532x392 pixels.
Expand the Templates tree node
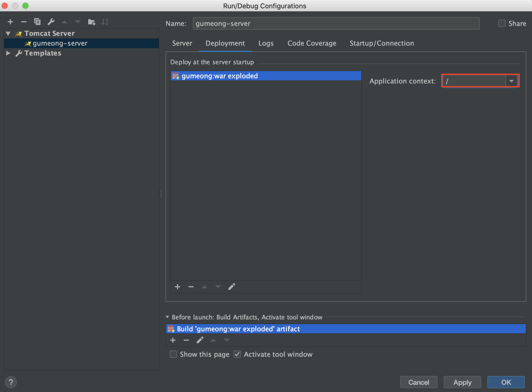(x=8, y=53)
